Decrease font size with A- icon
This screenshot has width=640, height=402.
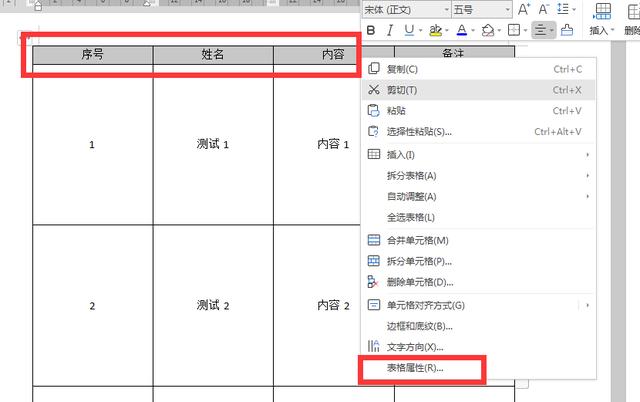click(x=543, y=9)
